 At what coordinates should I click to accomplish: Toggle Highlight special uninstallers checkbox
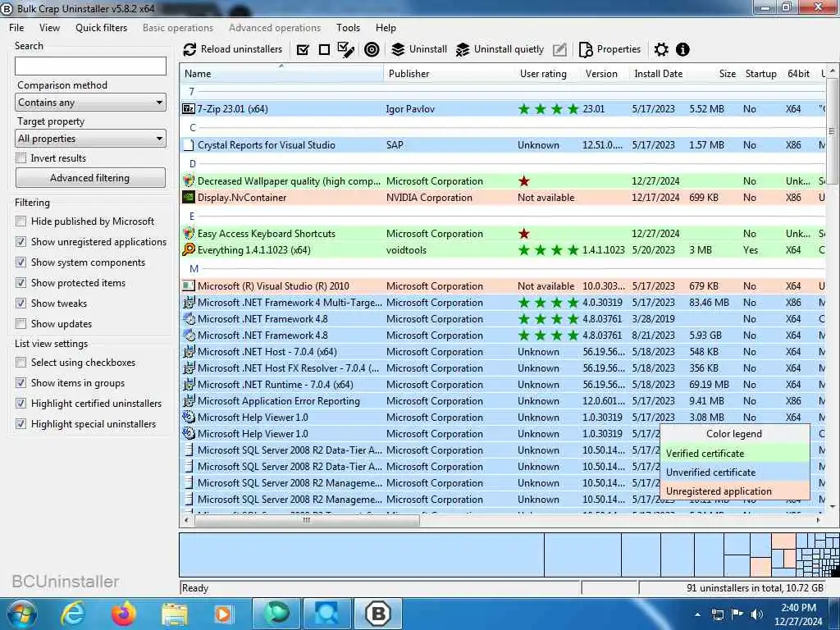tap(21, 424)
